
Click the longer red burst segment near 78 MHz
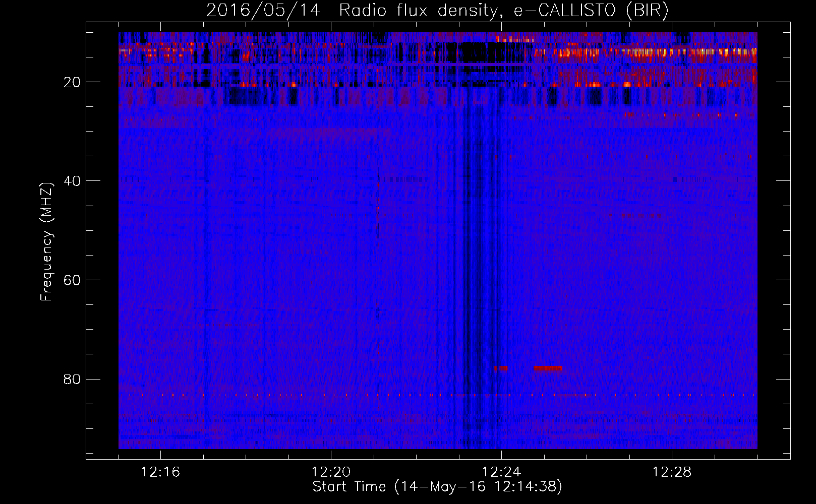pyautogui.click(x=547, y=368)
